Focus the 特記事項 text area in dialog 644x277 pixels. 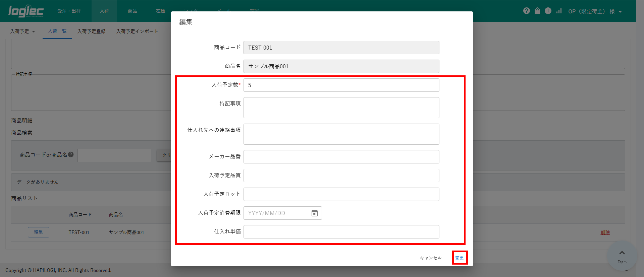point(341,108)
